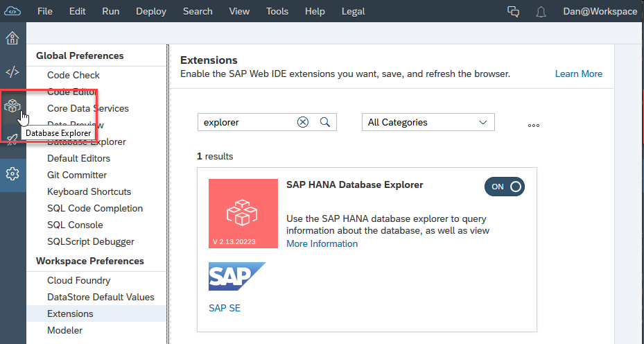Open the feedback chat bubbles icon
The height and width of the screenshot is (344, 644).
(x=514, y=12)
